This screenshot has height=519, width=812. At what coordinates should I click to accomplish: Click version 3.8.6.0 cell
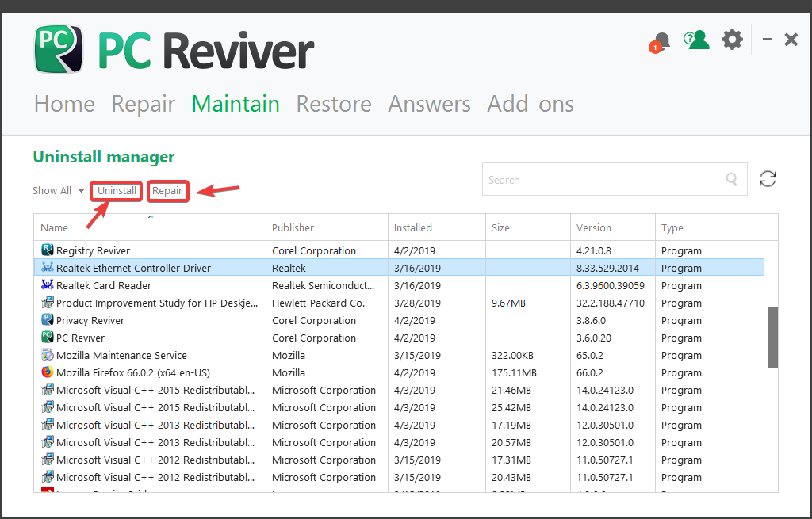591,321
